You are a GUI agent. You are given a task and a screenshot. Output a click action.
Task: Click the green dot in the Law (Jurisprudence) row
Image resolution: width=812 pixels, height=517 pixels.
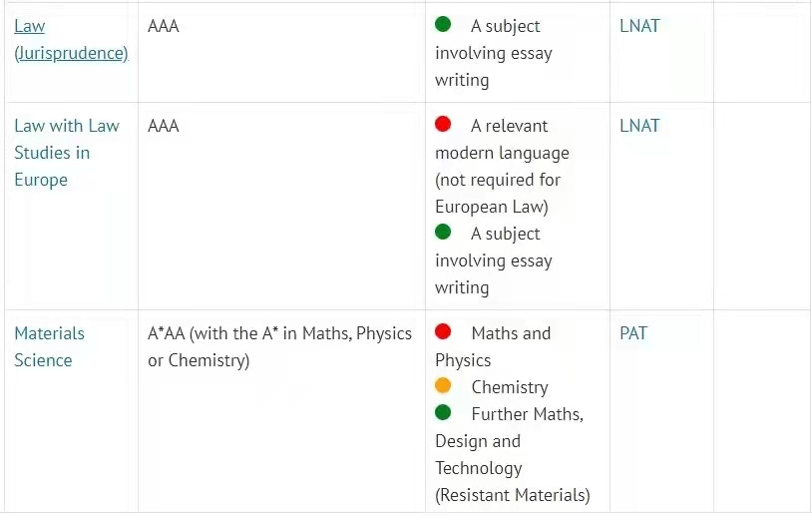pyautogui.click(x=443, y=24)
